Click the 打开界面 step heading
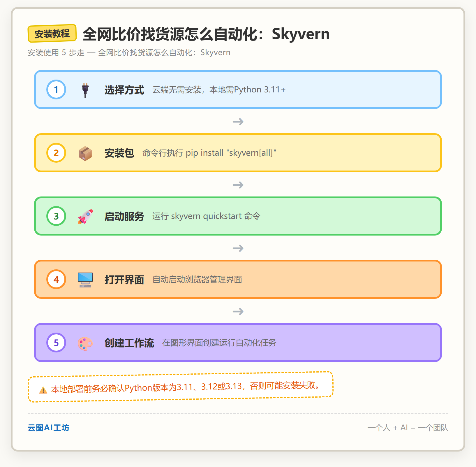 [124, 280]
